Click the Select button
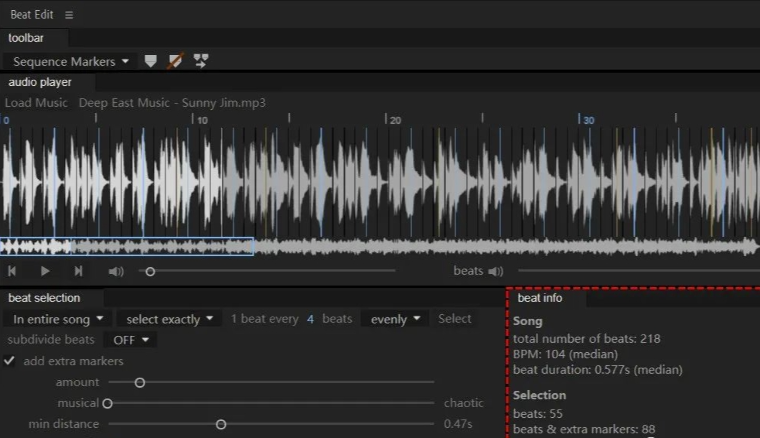 [455, 319]
